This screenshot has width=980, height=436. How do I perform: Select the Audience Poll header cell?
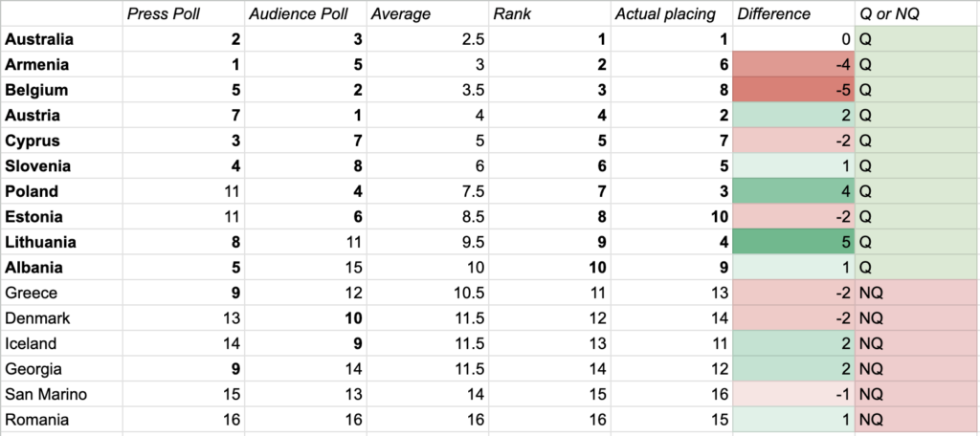click(302, 13)
